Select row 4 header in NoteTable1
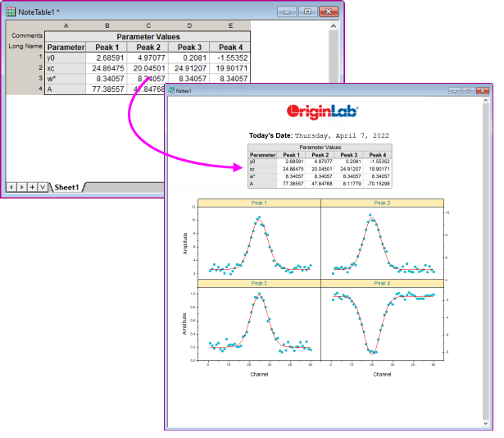The image size is (504, 438). pos(25,89)
